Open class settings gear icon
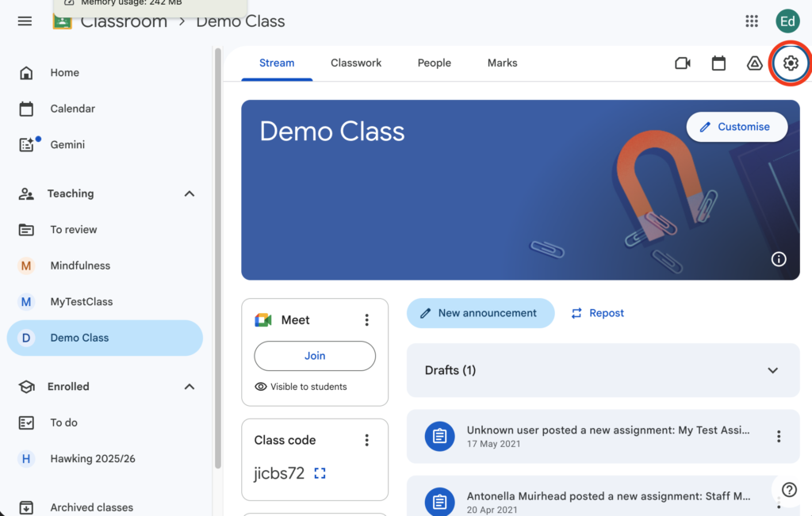812x516 pixels. pyautogui.click(x=790, y=63)
